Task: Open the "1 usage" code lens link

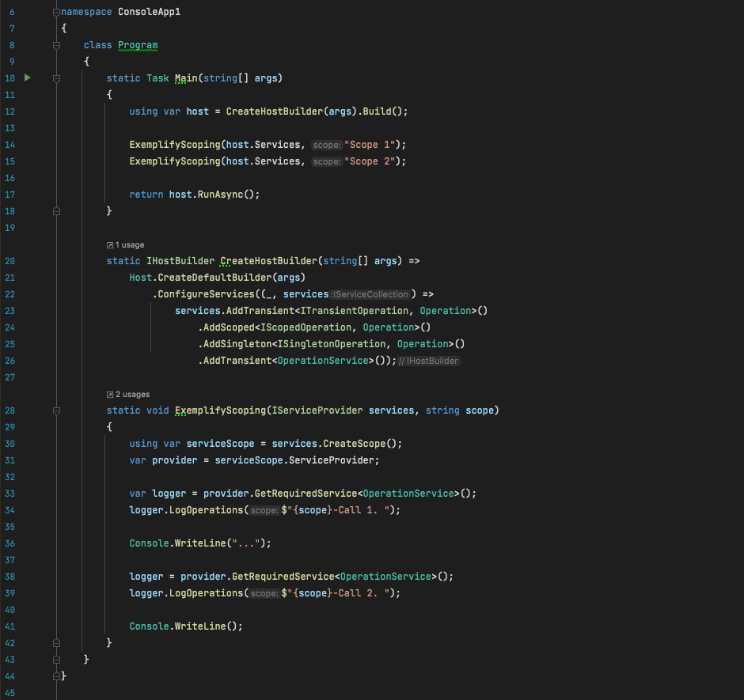Action: (x=126, y=245)
